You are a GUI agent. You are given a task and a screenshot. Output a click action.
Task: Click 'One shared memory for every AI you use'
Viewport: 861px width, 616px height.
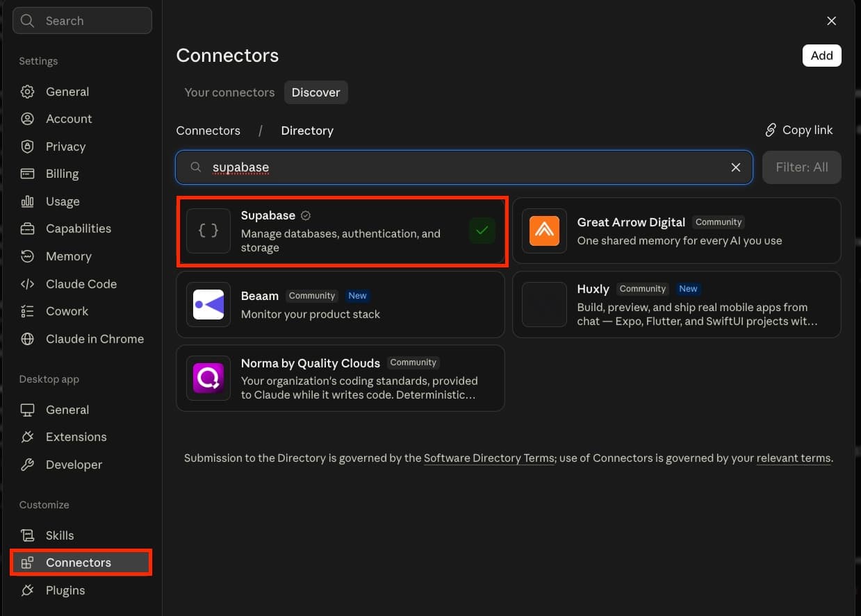(680, 240)
